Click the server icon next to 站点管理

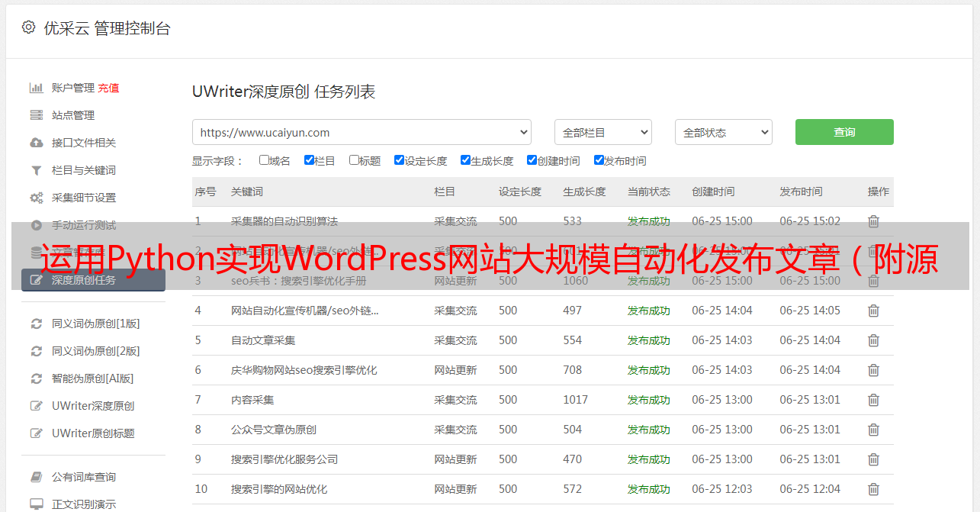pos(36,115)
